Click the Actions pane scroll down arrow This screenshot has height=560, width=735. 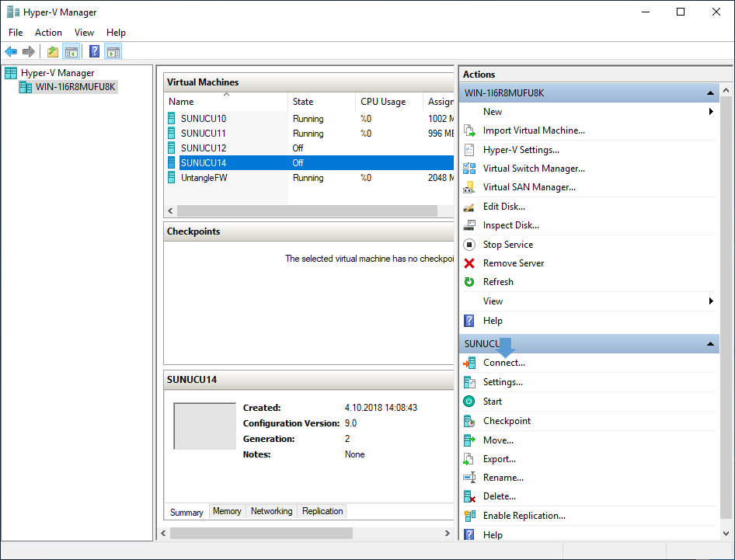pos(726,534)
